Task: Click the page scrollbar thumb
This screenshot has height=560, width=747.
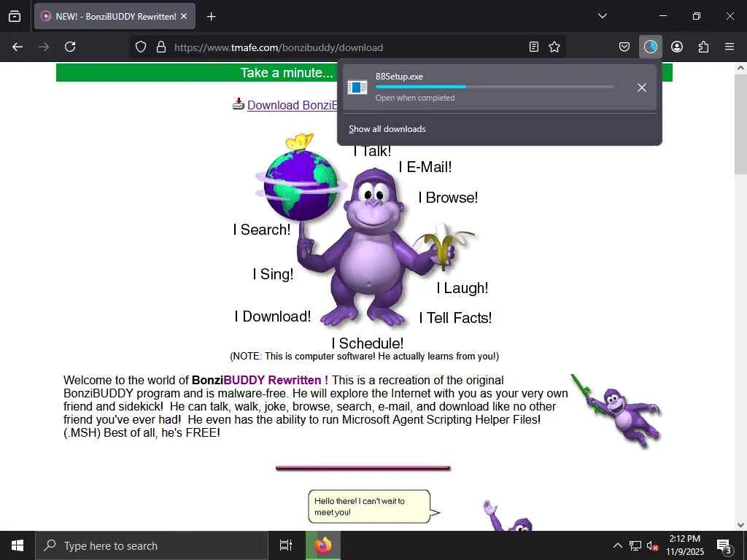Action: (740, 124)
